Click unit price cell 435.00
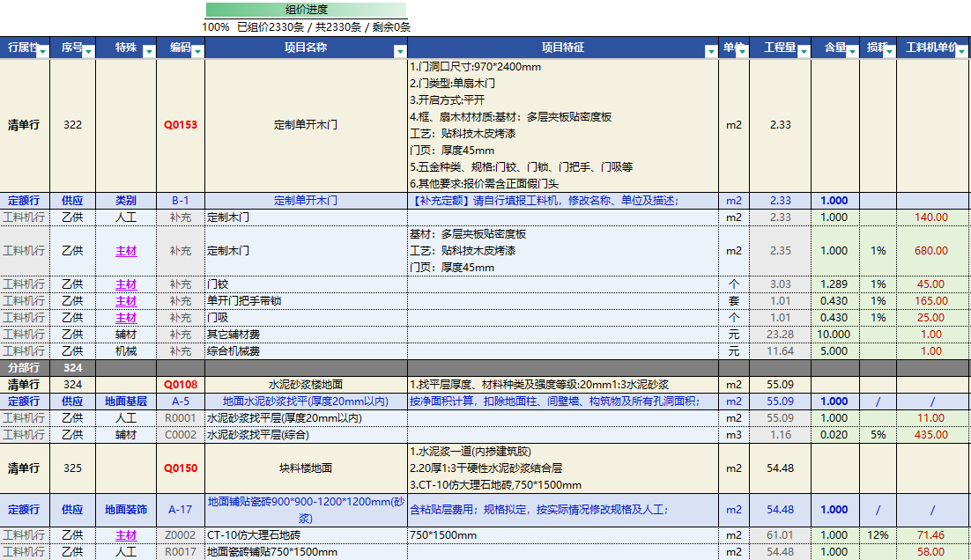This screenshot has height=560, width=971. point(931,435)
